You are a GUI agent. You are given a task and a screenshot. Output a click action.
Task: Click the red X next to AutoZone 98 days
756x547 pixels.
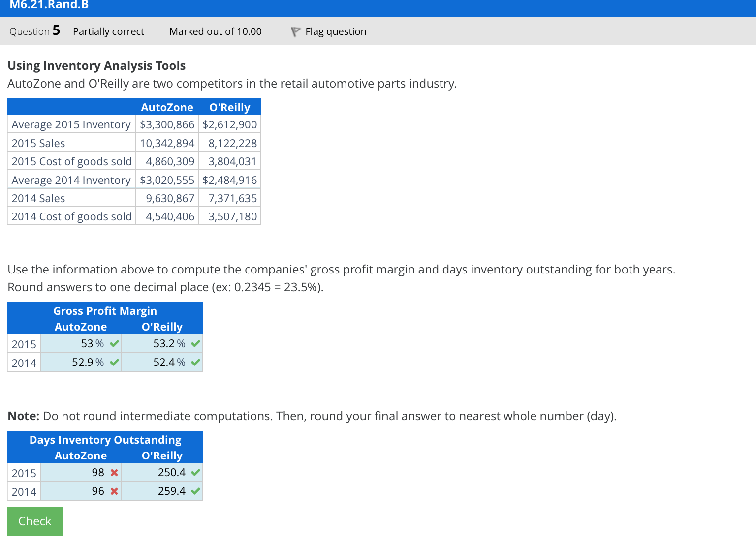[x=114, y=472]
